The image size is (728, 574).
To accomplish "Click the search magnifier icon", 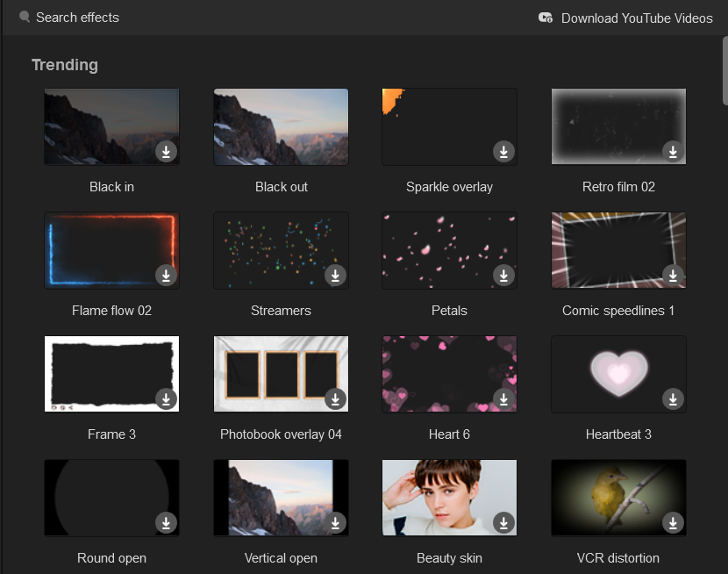I will pyautogui.click(x=25, y=18).
